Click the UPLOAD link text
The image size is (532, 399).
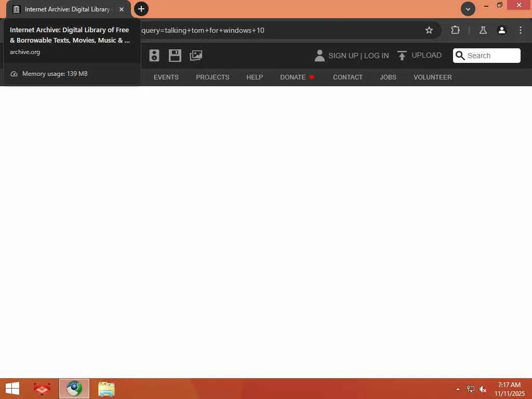click(426, 55)
